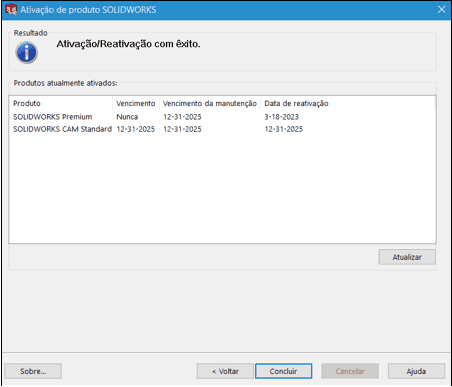Click the Ativação de produto SOLIDWORKS window title

click(88, 10)
